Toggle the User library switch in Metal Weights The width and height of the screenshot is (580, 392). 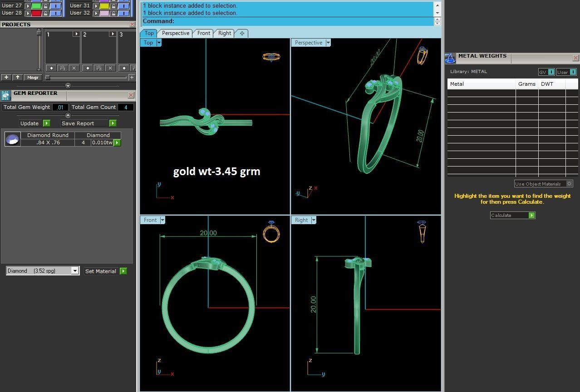(x=573, y=72)
